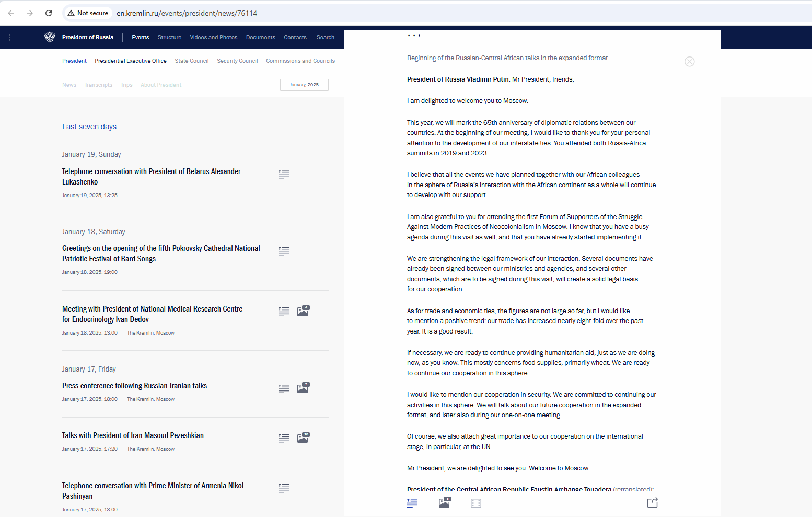Open text icon for Lukashenko telephone conversation
812x517 pixels.
pyautogui.click(x=284, y=174)
